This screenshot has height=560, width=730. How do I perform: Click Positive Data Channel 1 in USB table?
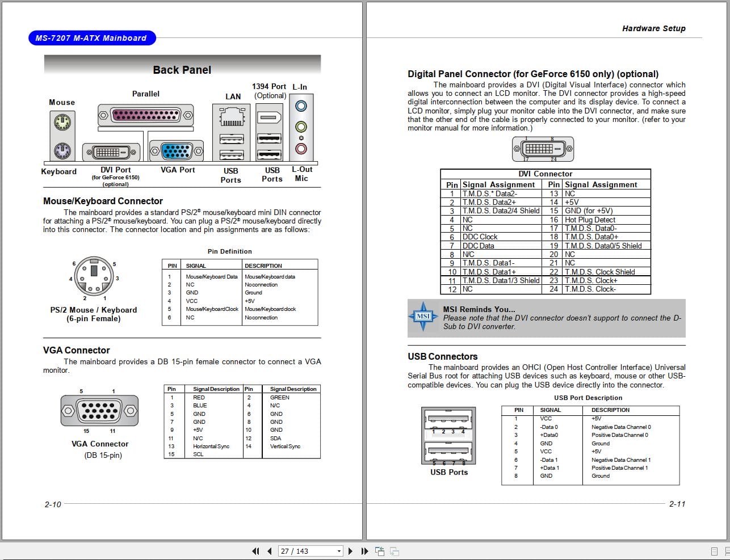[620, 468]
